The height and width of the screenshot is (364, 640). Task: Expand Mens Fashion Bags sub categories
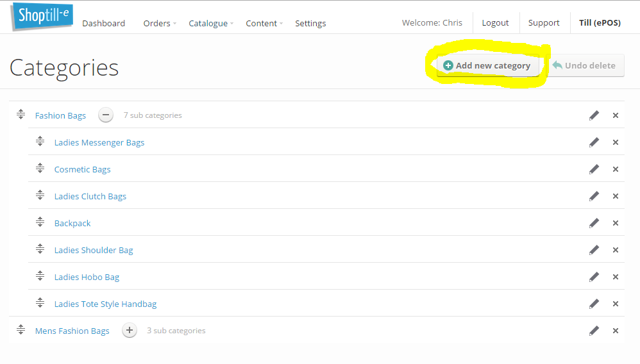(x=130, y=331)
